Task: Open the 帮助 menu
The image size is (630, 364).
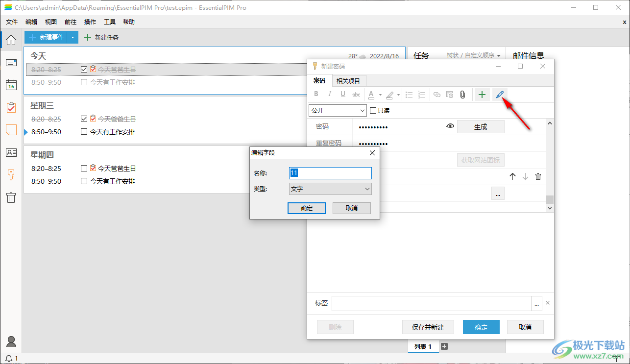Action: [x=129, y=22]
